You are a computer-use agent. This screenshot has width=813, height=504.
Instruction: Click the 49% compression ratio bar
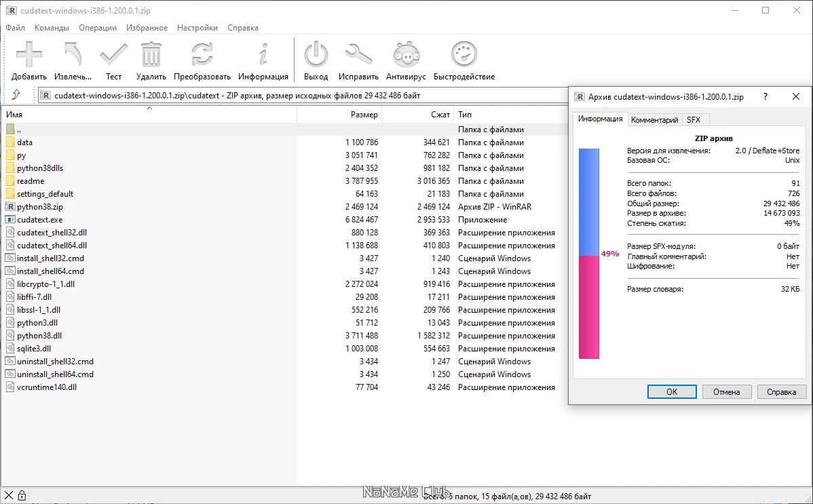[588, 254]
